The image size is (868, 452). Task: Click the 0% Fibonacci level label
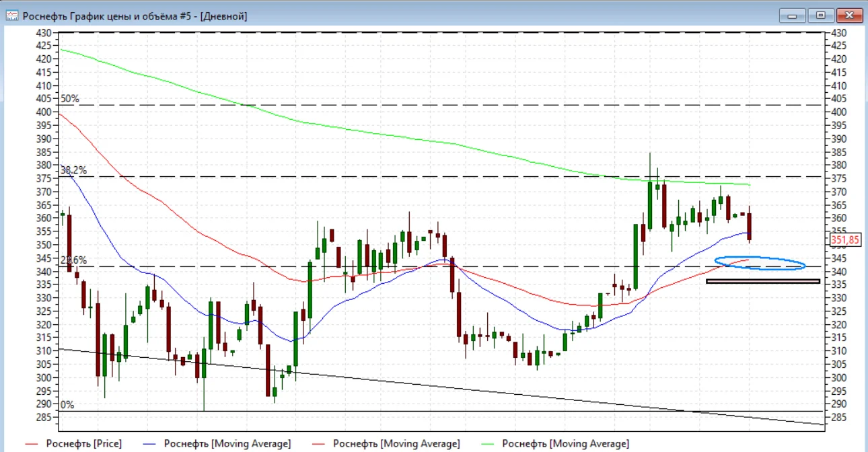[67, 405]
